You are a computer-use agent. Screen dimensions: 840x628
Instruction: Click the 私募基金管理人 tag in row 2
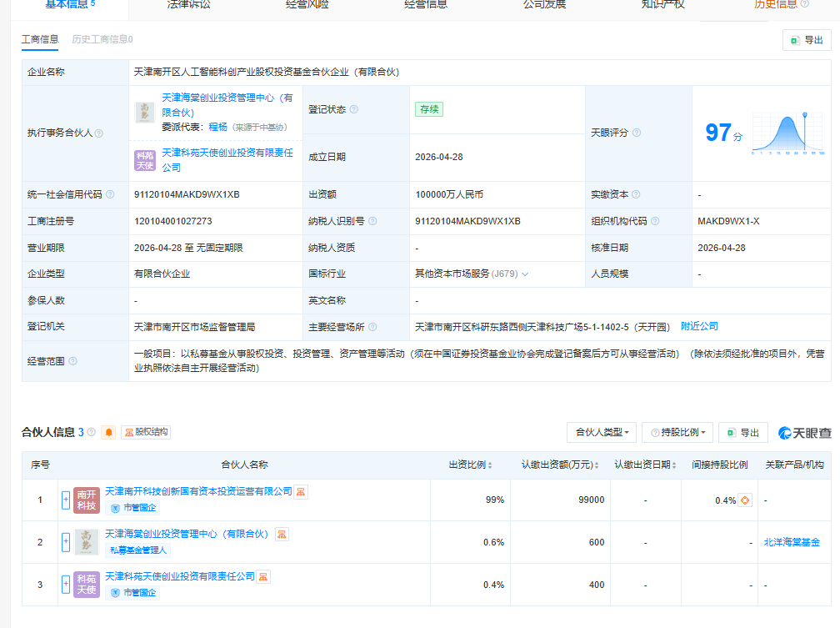[138, 550]
